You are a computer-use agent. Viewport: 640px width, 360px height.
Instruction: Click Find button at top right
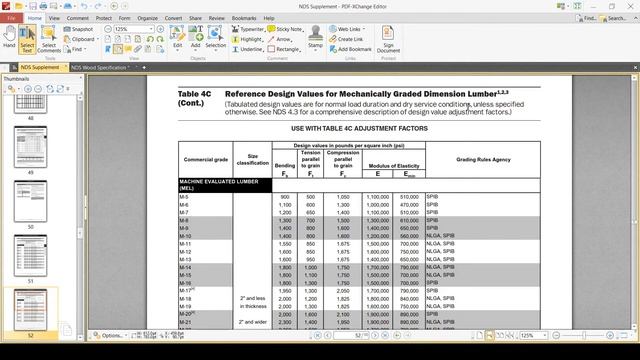(x=586, y=18)
